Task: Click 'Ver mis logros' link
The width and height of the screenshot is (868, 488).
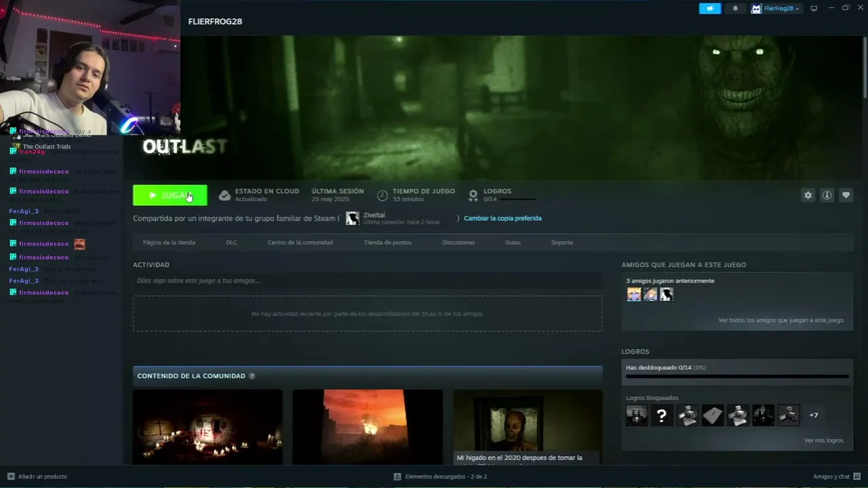Action: (x=824, y=441)
